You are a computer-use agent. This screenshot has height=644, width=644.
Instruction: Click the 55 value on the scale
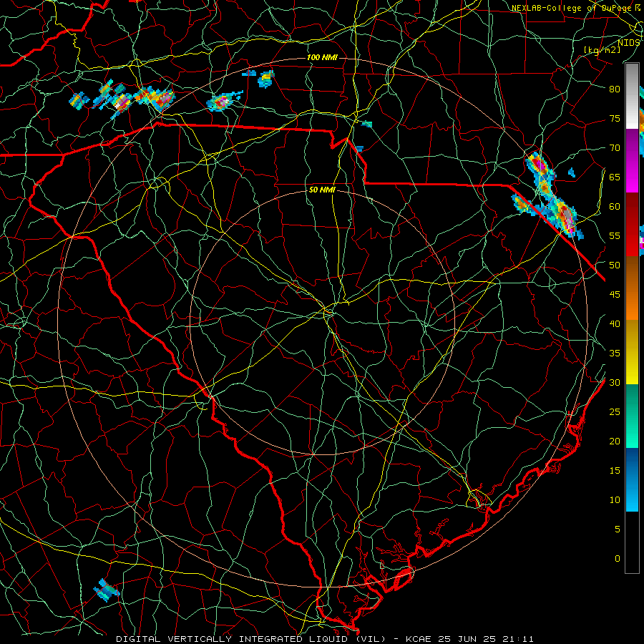point(615,236)
